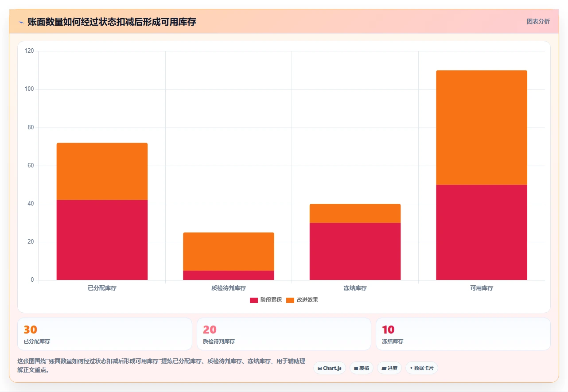Click the red bar segment for 冻结库存
Viewport: 568px width, 392px height.
355,252
